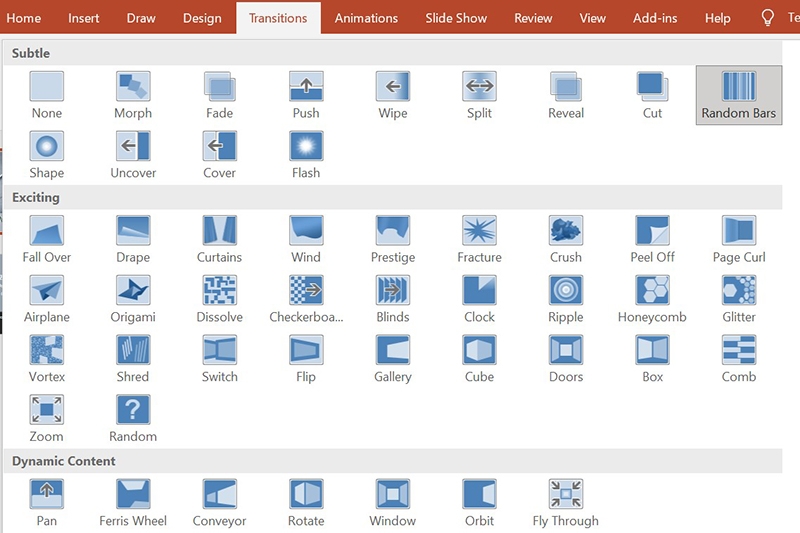Choose the Glitter transition
The image size is (800, 533).
tap(739, 299)
